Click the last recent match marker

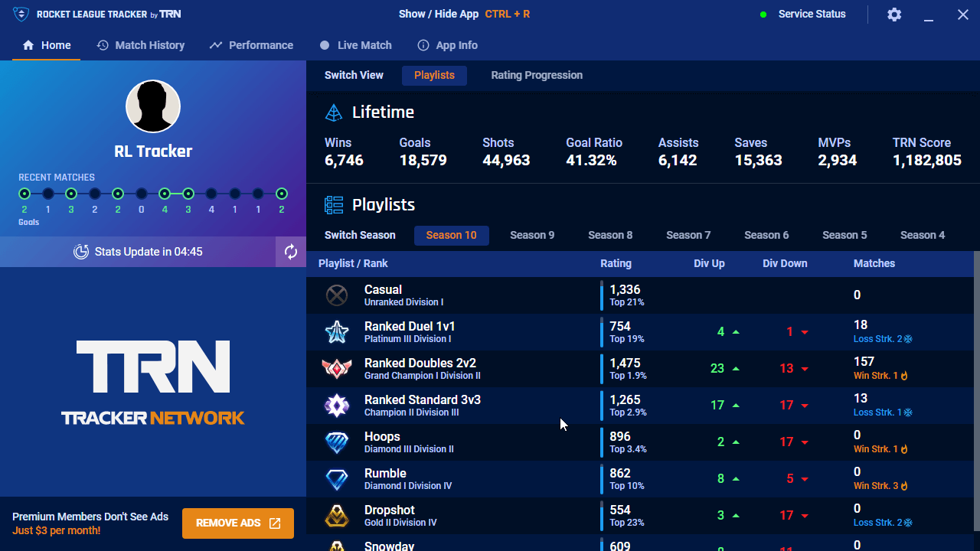pyautogui.click(x=282, y=194)
